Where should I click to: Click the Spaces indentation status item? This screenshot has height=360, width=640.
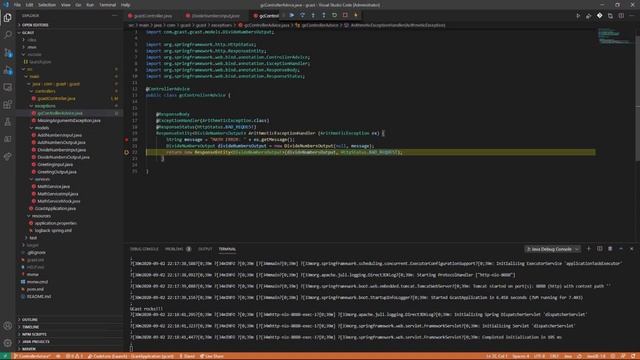click(x=520, y=356)
